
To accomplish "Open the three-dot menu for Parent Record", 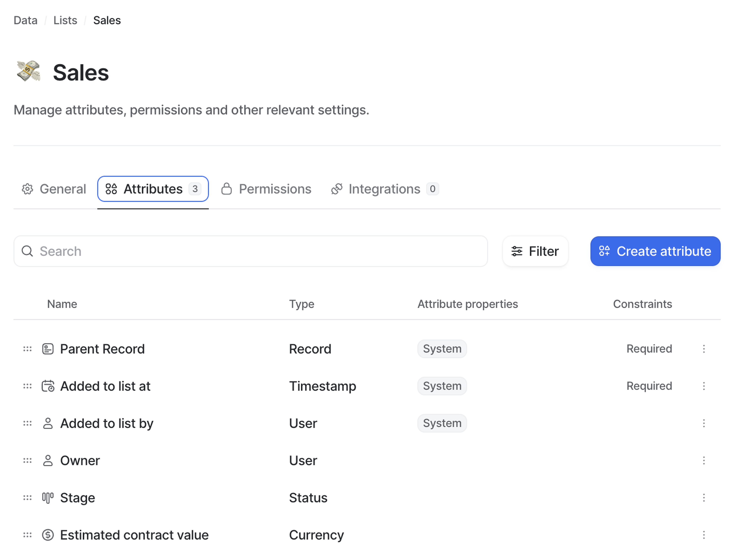I will [x=704, y=349].
